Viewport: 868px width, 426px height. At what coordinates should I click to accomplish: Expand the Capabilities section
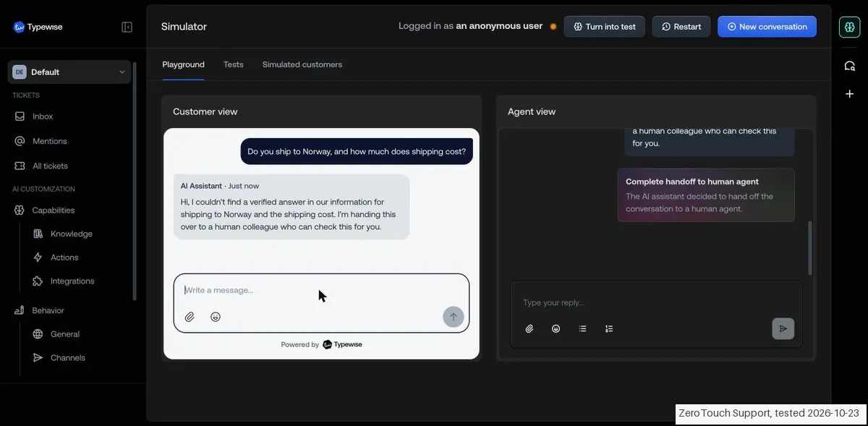tap(54, 210)
